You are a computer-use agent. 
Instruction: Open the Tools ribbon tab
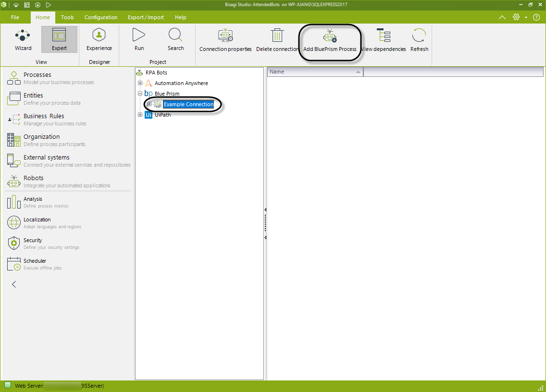[67, 17]
